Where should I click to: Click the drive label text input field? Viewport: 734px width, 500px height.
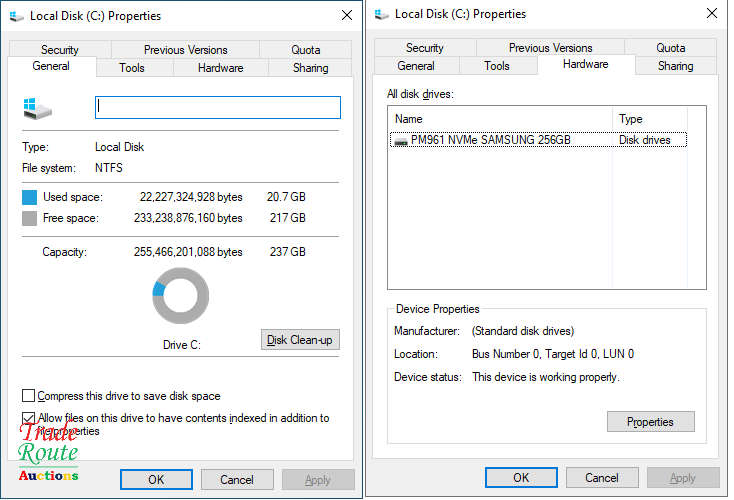217,107
